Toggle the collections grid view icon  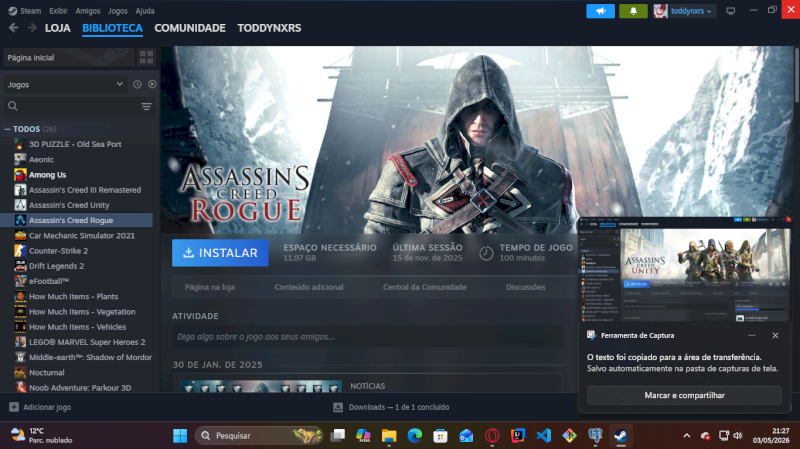(x=146, y=58)
